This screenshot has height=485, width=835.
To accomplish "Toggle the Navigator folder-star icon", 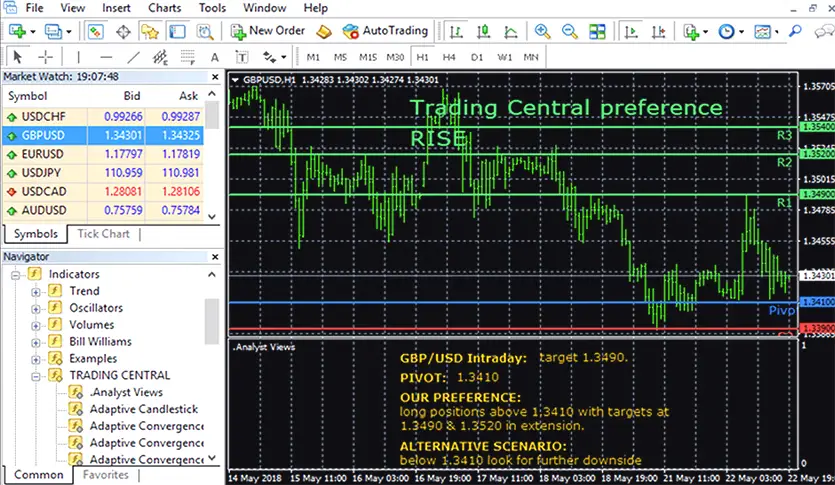I will pos(150,31).
